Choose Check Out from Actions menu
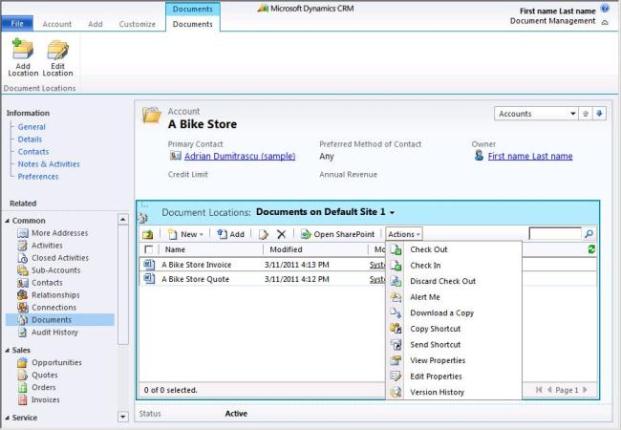 [x=428, y=249]
